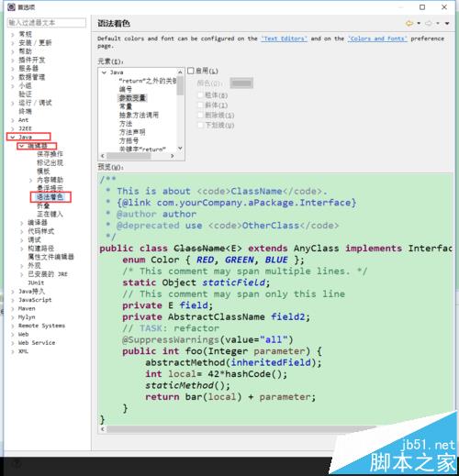Expand the 运行 / 调试 tree node
The height and width of the screenshot is (476, 459).
[x=13, y=103]
